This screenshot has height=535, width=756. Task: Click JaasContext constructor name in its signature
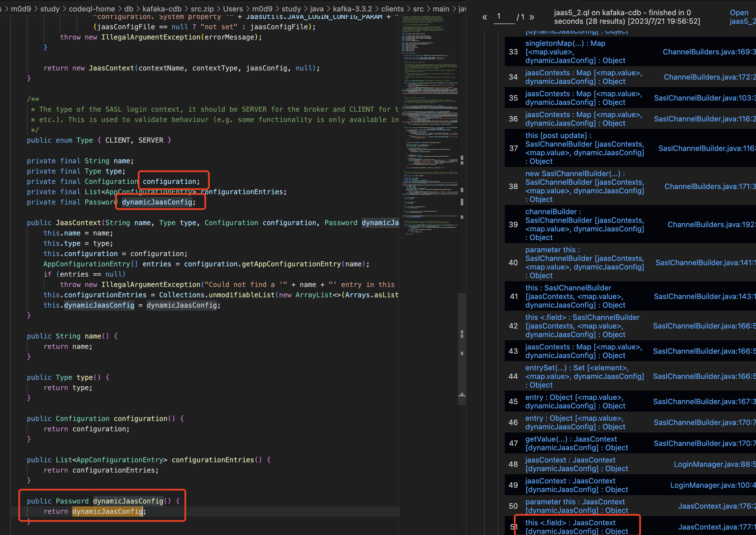click(78, 223)
